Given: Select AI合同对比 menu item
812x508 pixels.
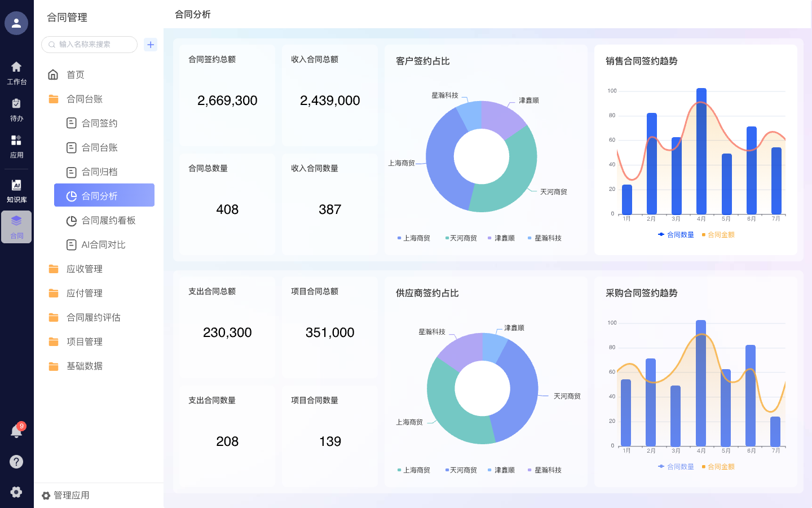Looking at the screenshot, I should point(103,245).
